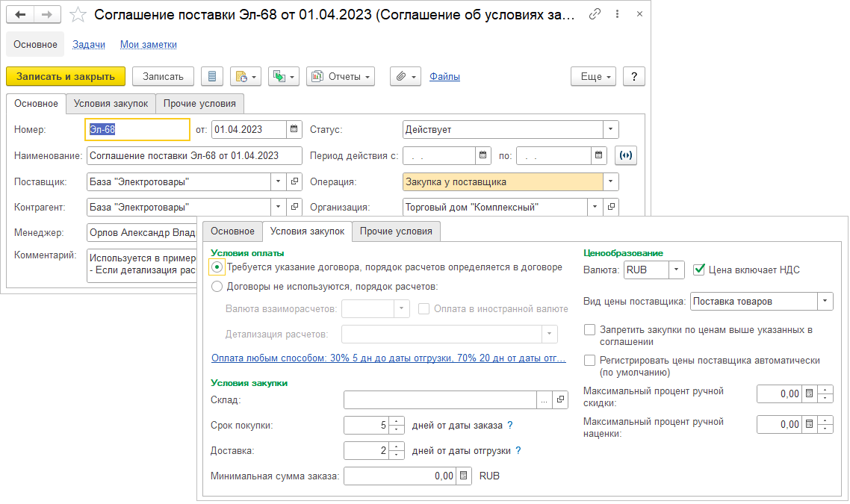Expand 'Вид цены поставщика' dropdown
The width and height of the screenshot is (850, 504).
tap(825, 302)
